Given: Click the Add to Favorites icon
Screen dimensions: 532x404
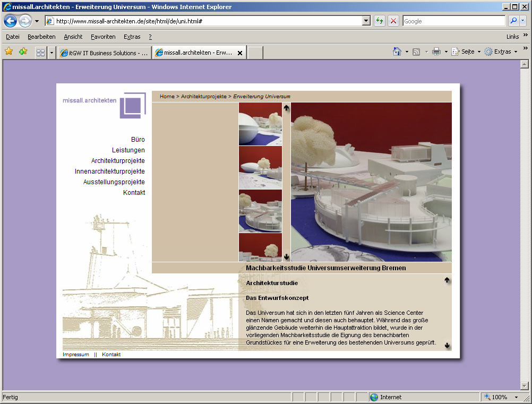Looking at the screenshot, I should [x=23, y=51].
